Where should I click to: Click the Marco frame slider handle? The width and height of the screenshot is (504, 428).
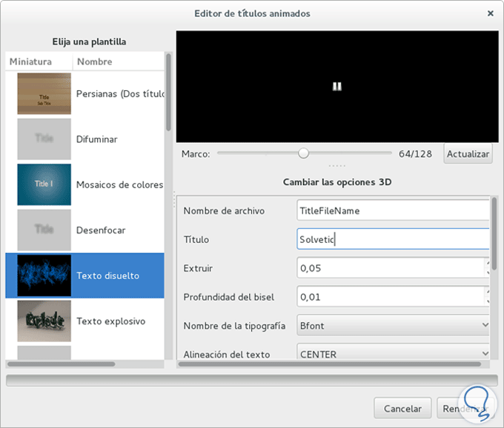303,153
